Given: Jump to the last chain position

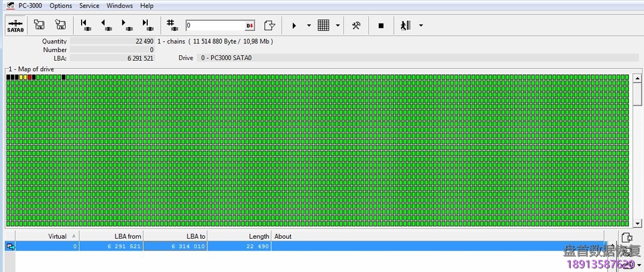Looking at the screenshot, I should pos(148,25).
